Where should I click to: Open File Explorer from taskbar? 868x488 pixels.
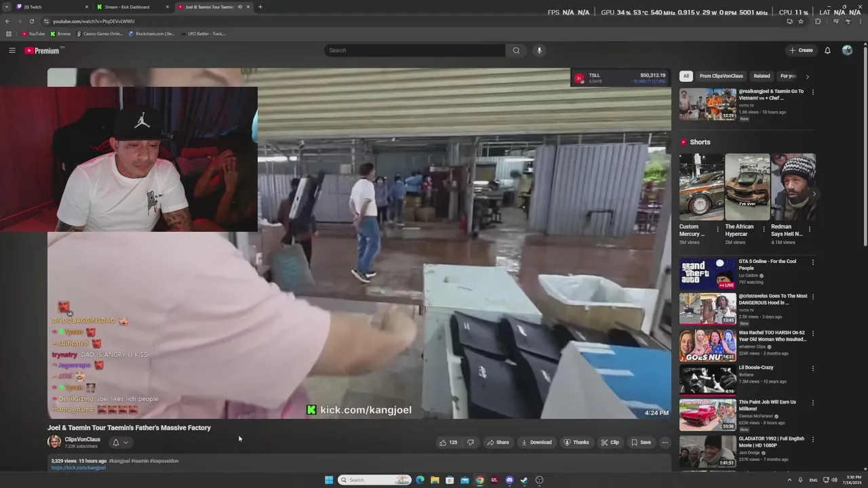(x=435, y=480)
